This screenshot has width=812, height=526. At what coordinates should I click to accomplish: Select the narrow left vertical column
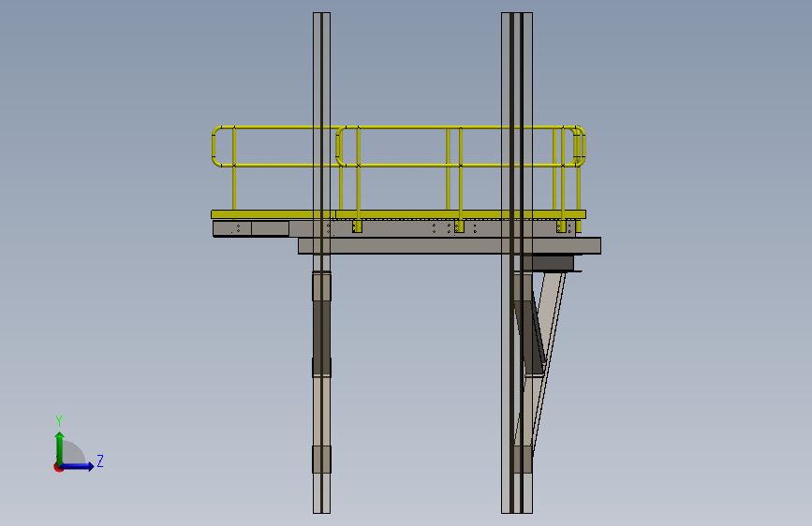tap(321, 263)
